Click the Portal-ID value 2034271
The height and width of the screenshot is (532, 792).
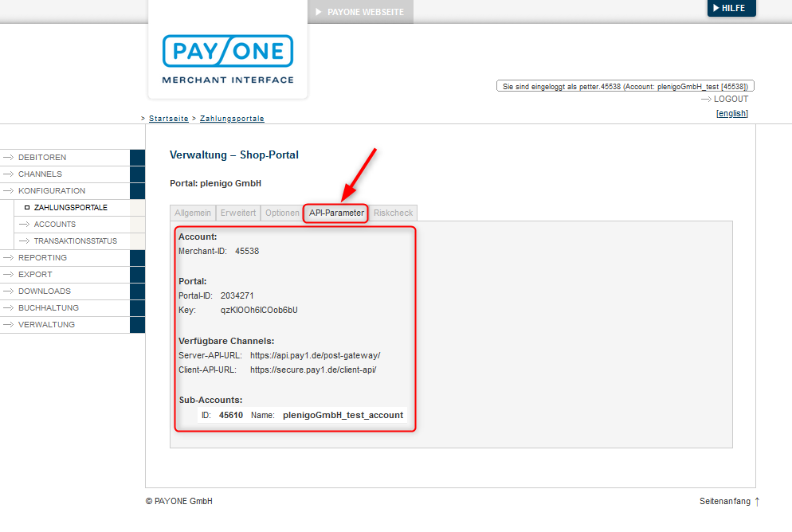pos(237,295)
